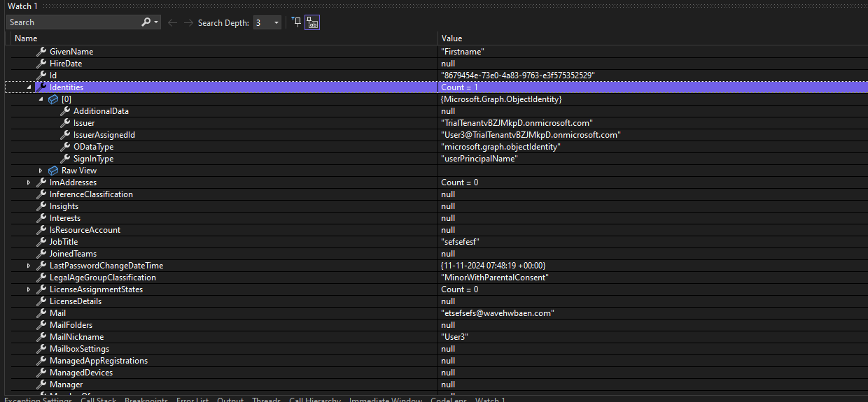Click the value "userPrincipalName"
Screen dimensions: 868x402
[x=479, y=159]
